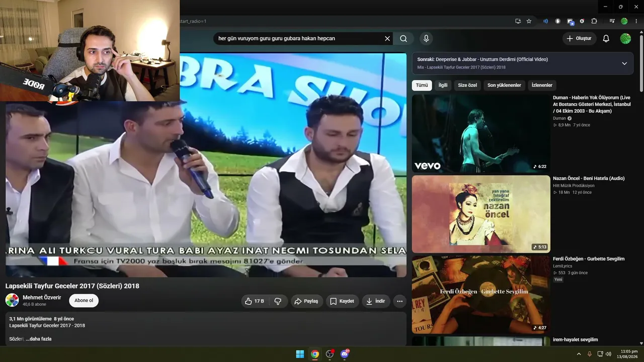Visit the LemiLyrics channel
This screenshot has height=362, width=644.
[x=562, y=266]
